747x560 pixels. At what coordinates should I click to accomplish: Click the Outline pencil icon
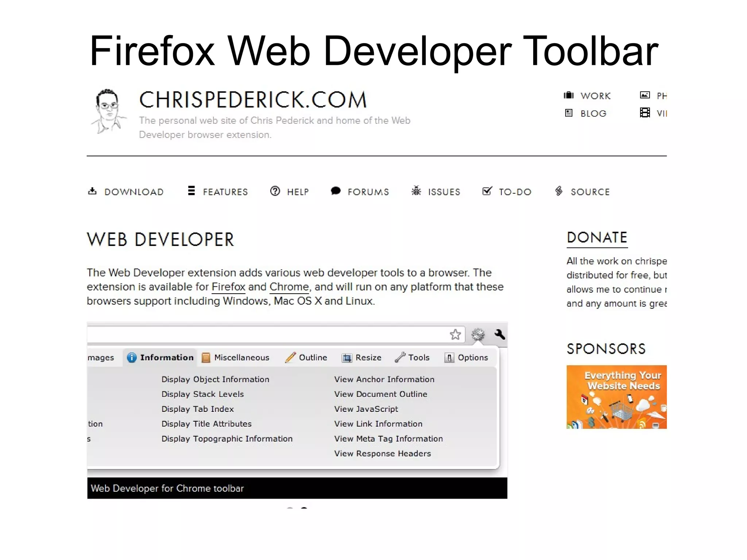click(290, 358)
